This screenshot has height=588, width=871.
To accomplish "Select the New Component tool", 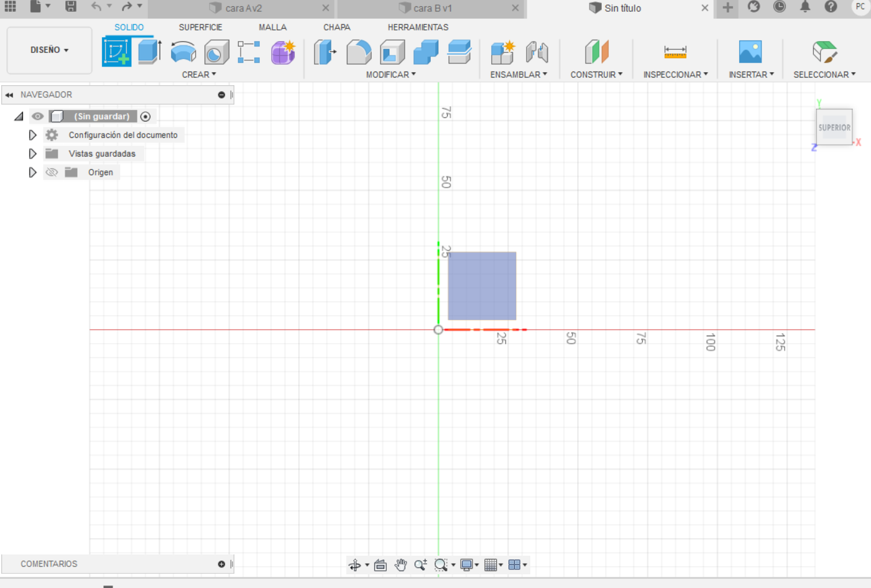I will click(x=502, y=52).
